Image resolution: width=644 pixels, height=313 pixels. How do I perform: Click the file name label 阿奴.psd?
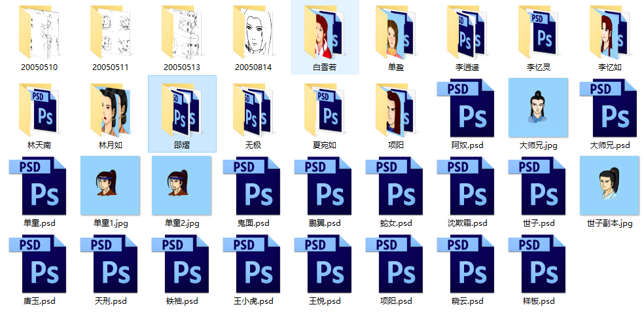(x=467, y=145)
